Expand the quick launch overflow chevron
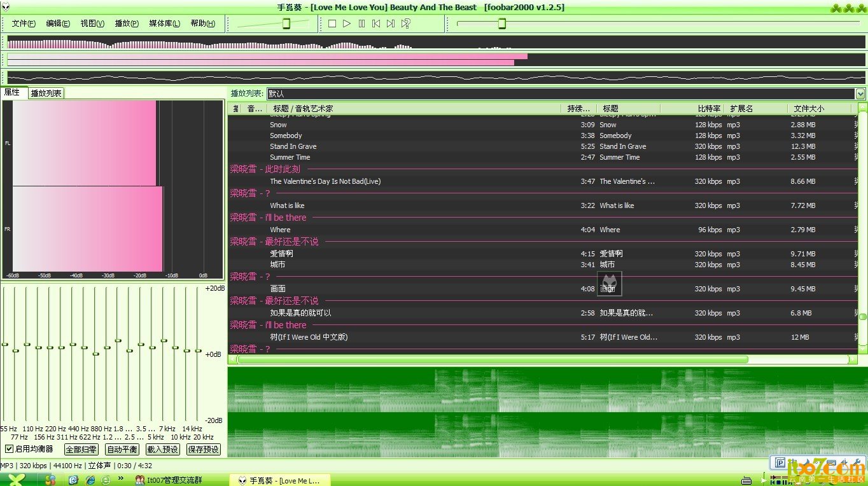 (121, 478)
